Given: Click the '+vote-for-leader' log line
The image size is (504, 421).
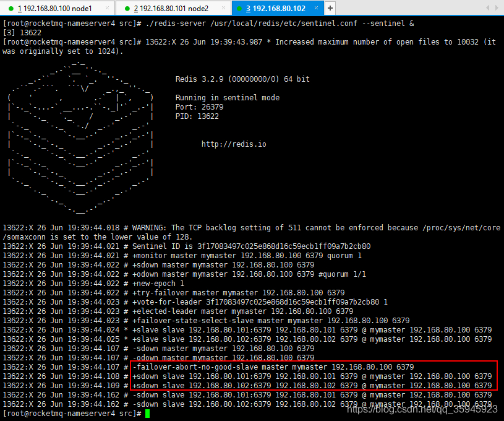Looking at the screenshot, I should 195,302.
